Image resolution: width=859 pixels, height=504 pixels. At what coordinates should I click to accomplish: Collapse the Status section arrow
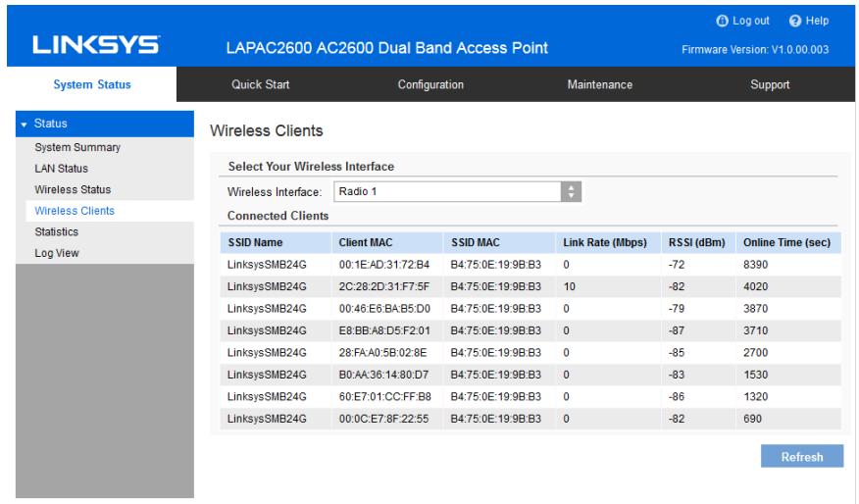tap(24, 125)
